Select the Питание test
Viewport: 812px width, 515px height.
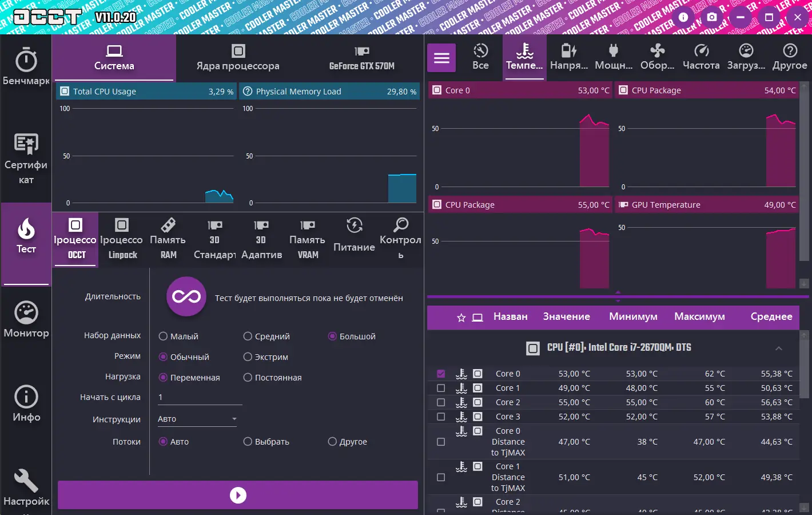click(354, 239)
